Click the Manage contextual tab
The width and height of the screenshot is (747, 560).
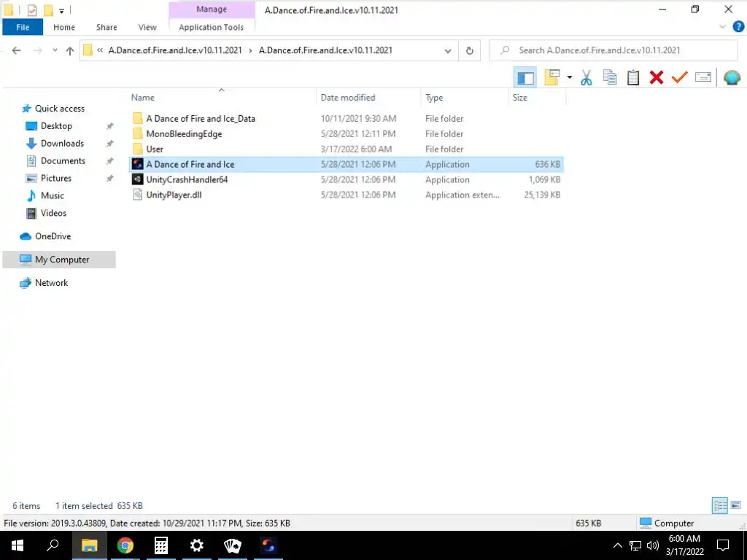tap(212, 9)
